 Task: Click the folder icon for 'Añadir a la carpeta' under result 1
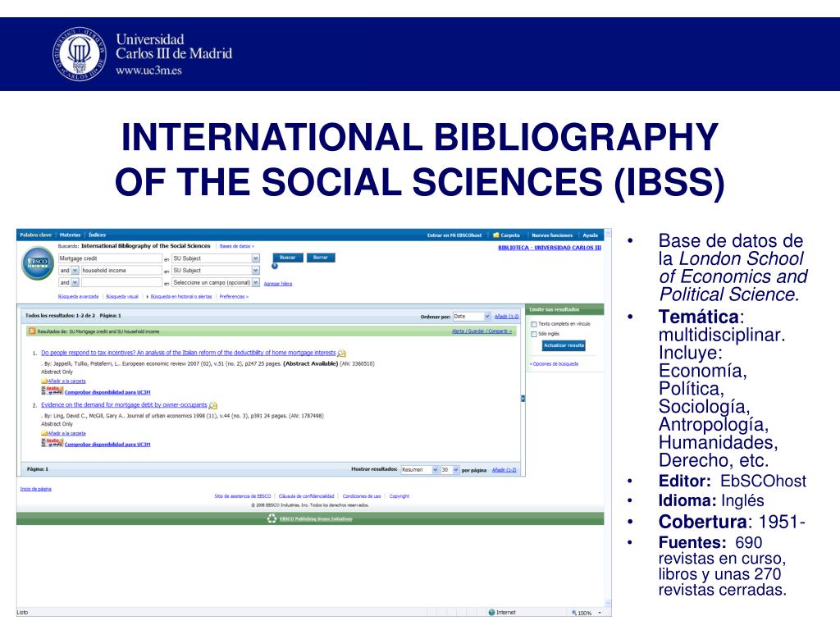44,381
